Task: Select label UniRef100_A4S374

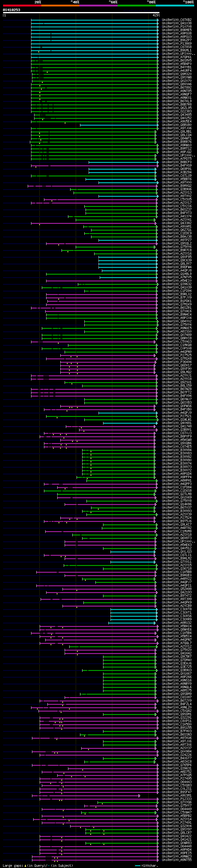Action: [x=177, y=216]
